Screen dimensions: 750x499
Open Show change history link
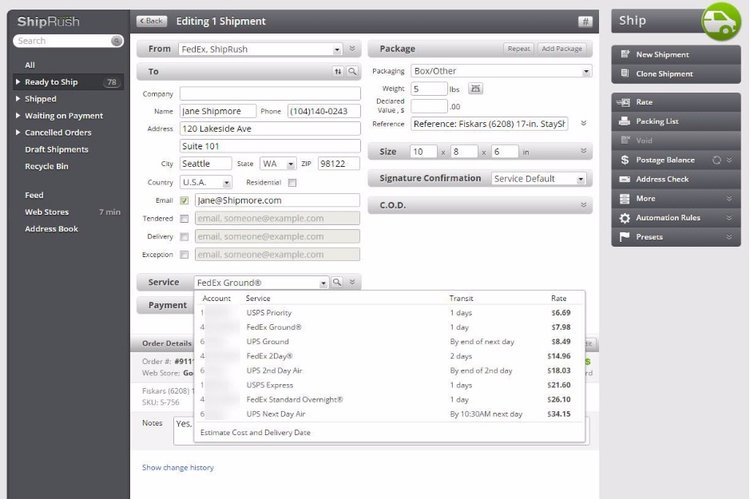click(178, 467)
